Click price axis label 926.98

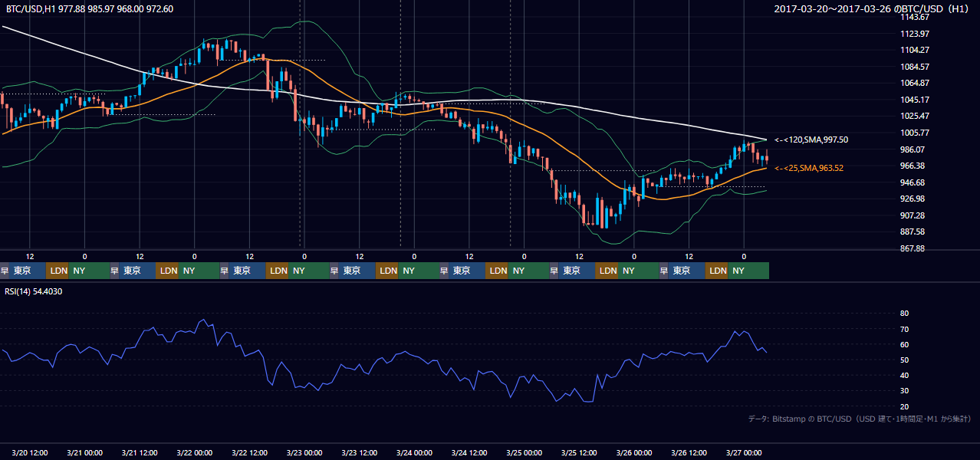913,199
